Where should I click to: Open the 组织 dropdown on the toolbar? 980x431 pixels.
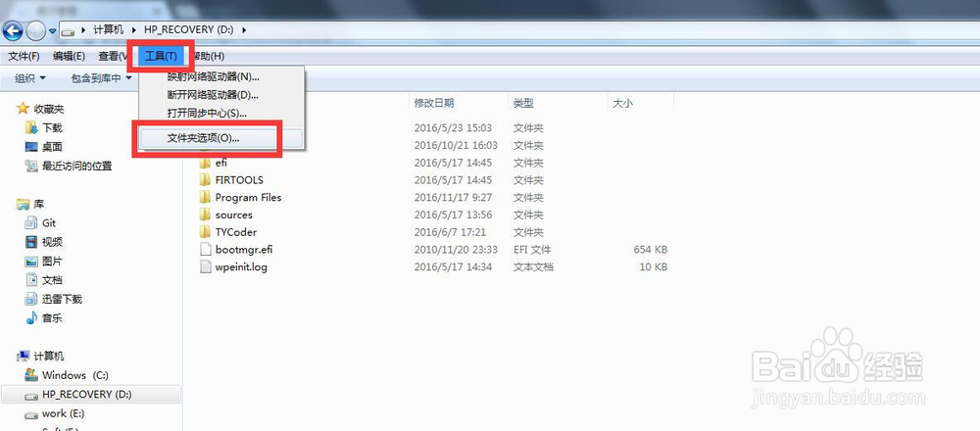coord(30,78)
